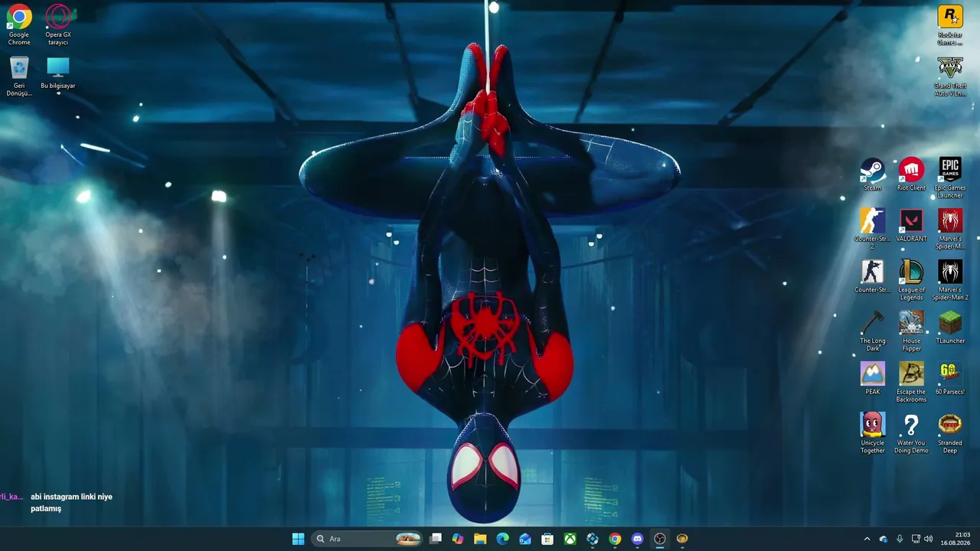980x551 pixels.
Task: Open Task View from the taskbar
Action: pyautogui.click(x=436, y=539)
